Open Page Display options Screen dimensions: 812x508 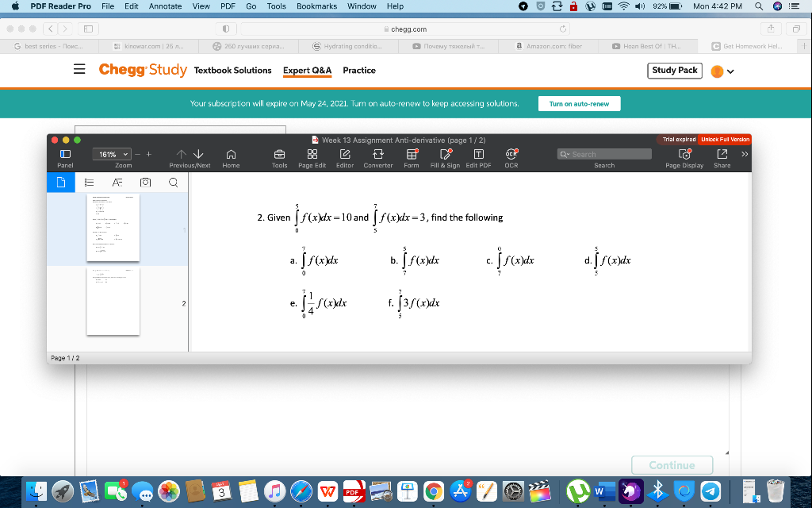click(x=684, y=155)
